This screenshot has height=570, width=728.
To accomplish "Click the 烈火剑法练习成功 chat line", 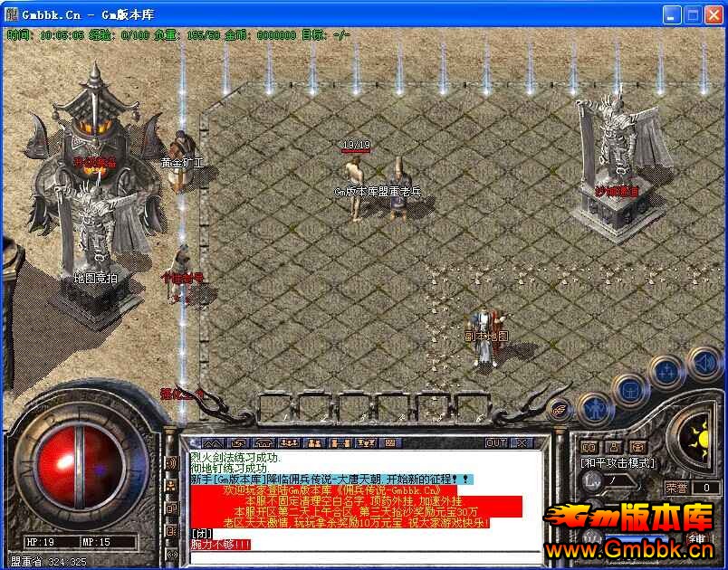I will (x=235, y=458).
